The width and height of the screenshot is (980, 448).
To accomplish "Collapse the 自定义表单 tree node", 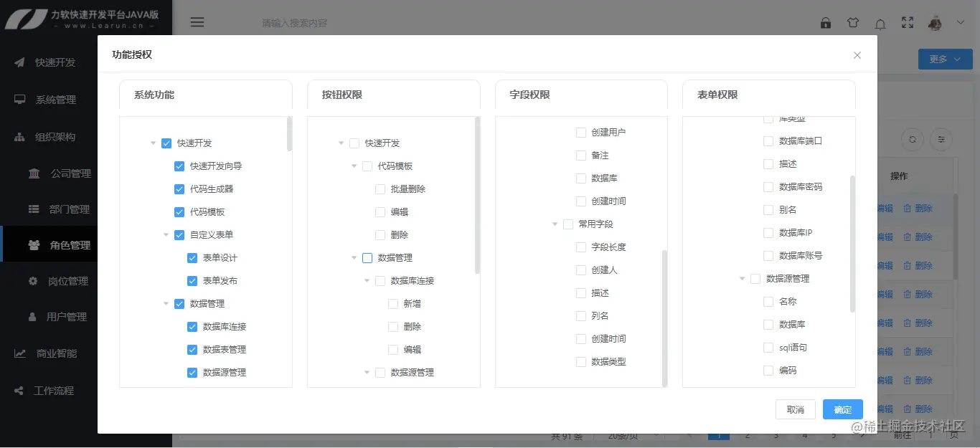I will click(x=165, y=234).
